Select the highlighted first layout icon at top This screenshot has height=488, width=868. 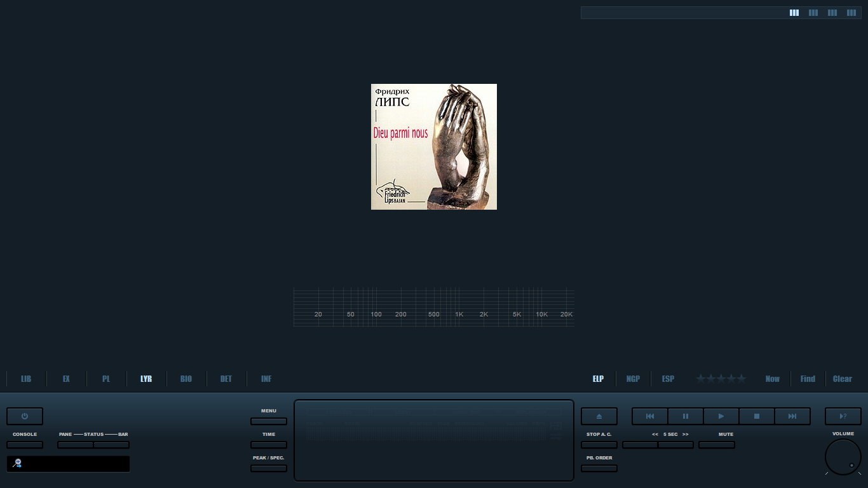click(x=794, y=13)
